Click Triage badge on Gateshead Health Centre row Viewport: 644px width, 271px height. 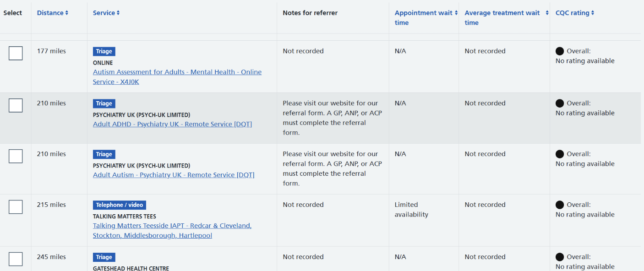104,257
